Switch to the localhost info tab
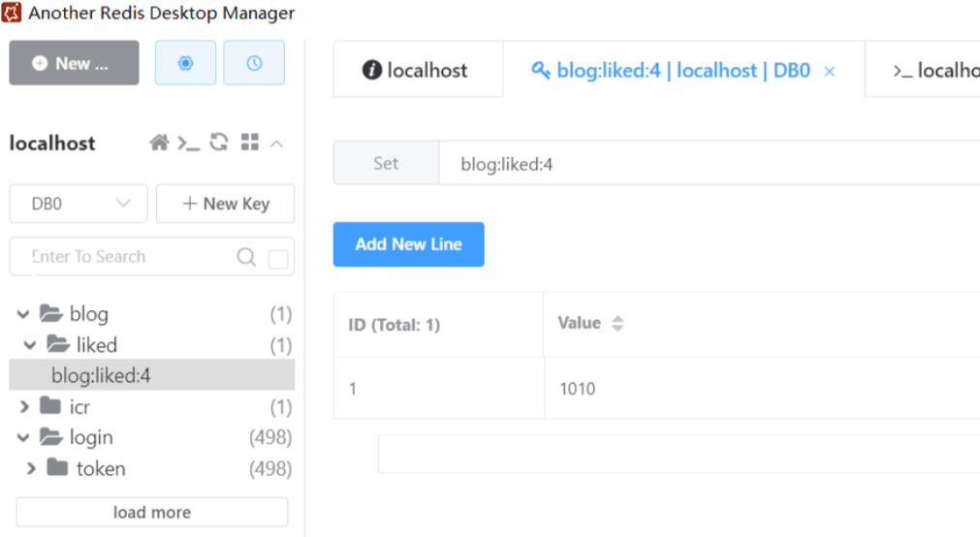Image resolution: width=980 pixels, height=537 pixels. 416,70
